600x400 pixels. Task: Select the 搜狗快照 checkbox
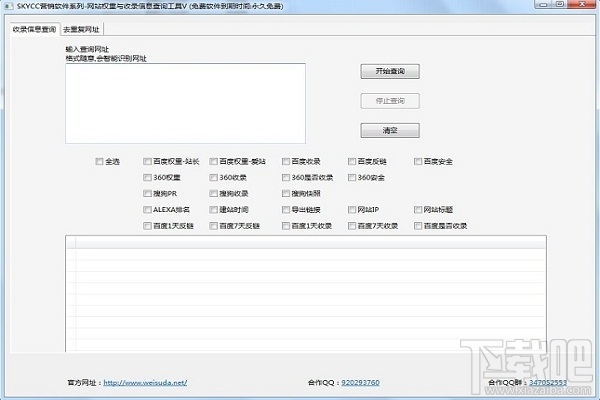click(x=285, y=194)
